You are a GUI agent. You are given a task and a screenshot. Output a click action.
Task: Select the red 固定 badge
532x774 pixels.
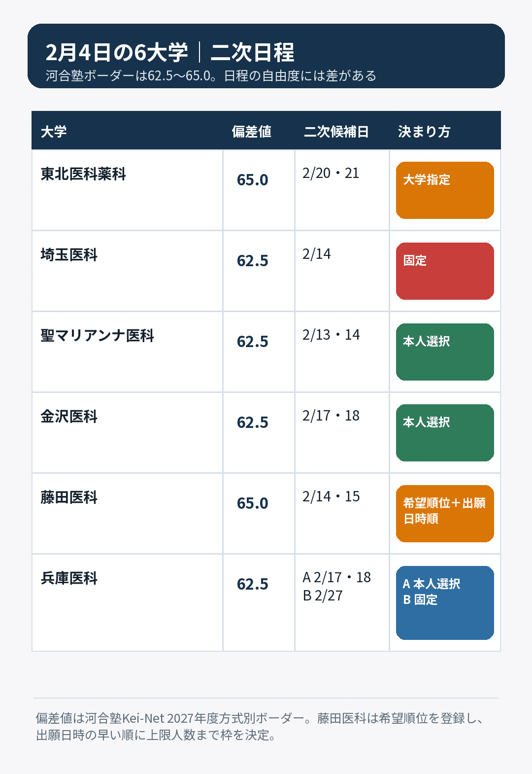(x=445, y=271)
